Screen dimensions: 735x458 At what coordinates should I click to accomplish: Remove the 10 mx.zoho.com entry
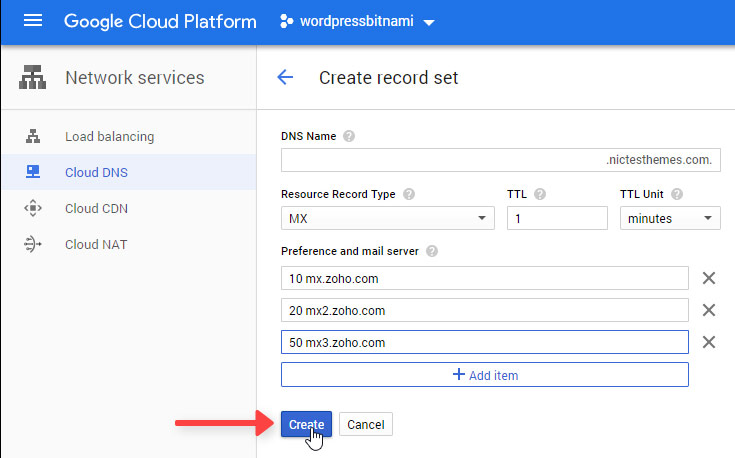[709, 278]
